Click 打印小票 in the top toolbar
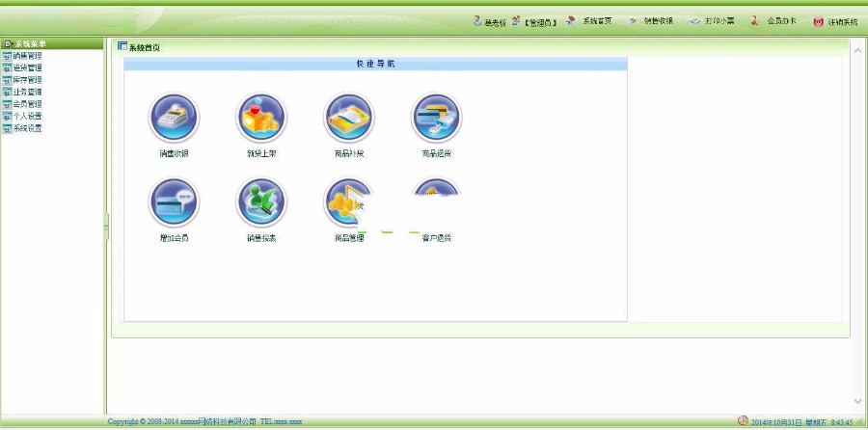Image resolution: width=868 pixels, height=430 pixels. pos(719,21)
